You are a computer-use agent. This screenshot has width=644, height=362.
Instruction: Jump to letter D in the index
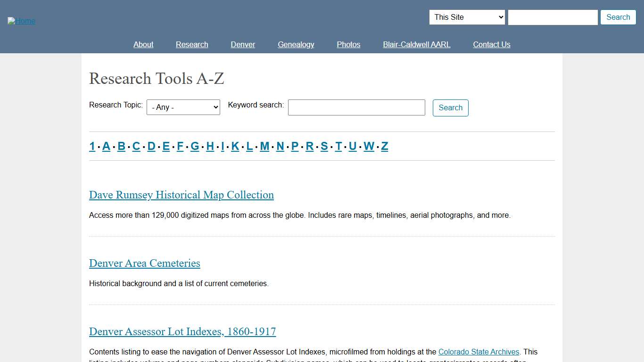pyautogui.click(x=151, y=146)
